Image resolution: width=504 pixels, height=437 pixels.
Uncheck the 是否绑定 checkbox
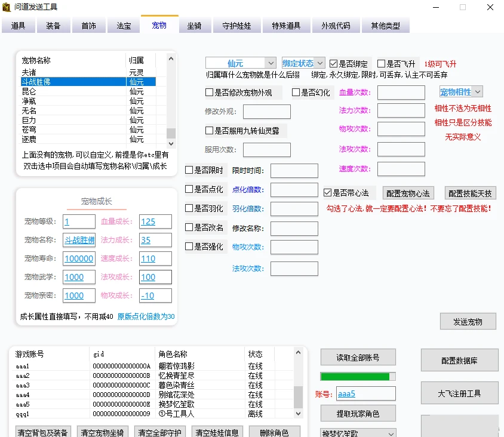(345, 62)
